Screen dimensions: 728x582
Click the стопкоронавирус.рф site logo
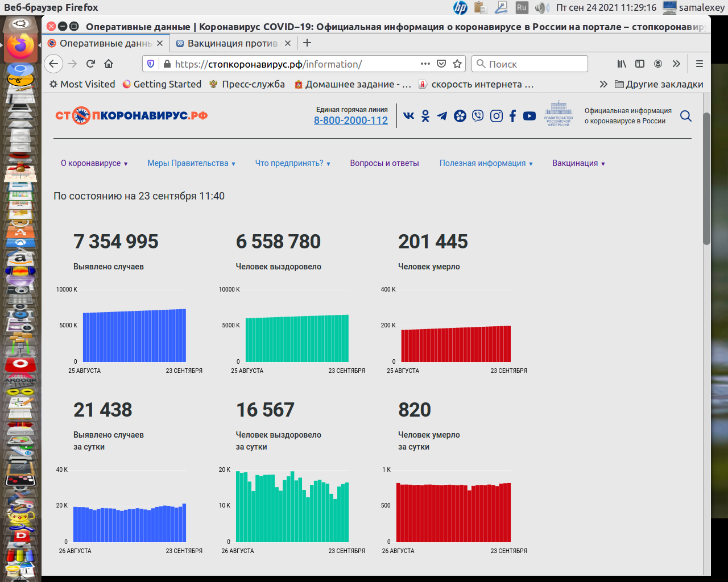coord(131,115)
